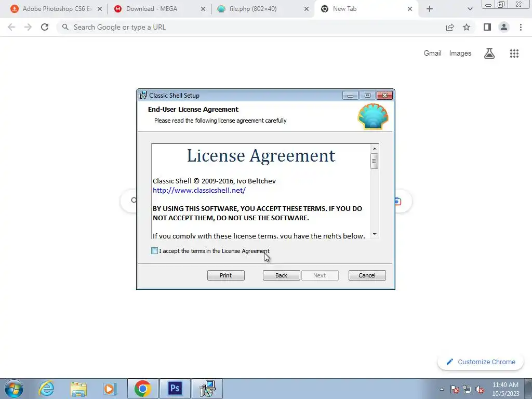The image size is (532, 399).
Task: Accept the License Agreement terms checkbox
Action: click(x=154, y=251)
